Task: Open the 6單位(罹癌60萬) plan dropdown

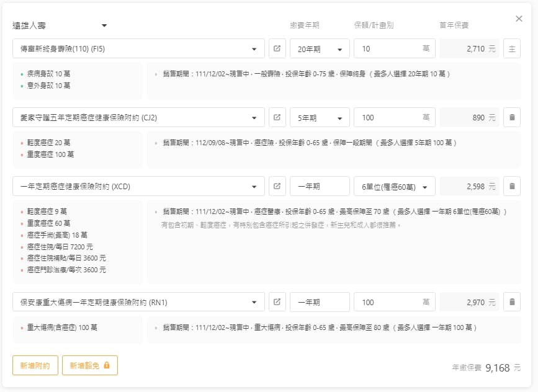Action: click(x=394, y=186)
